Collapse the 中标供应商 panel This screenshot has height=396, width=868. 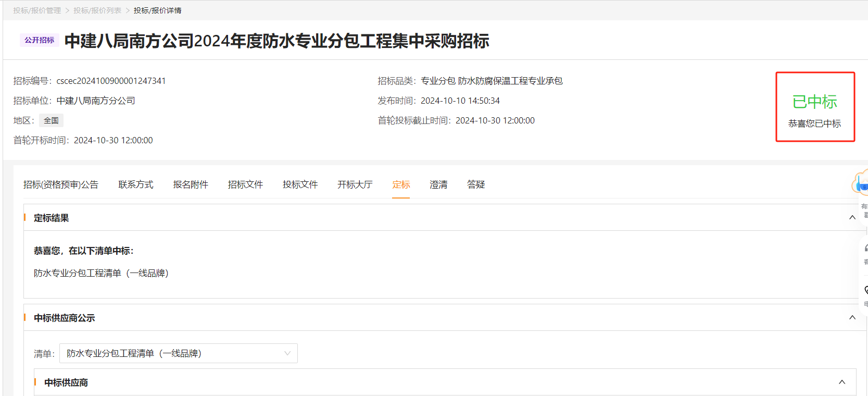coord(842,382)
